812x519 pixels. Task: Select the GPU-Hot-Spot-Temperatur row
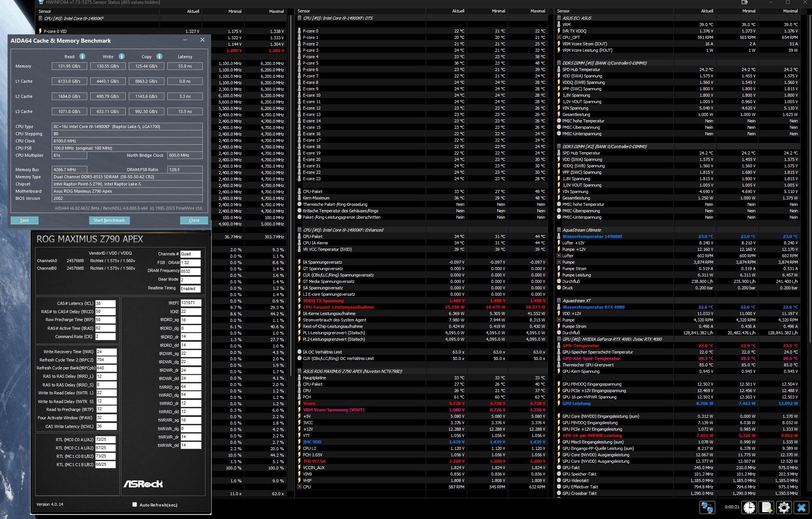(678, 358)
